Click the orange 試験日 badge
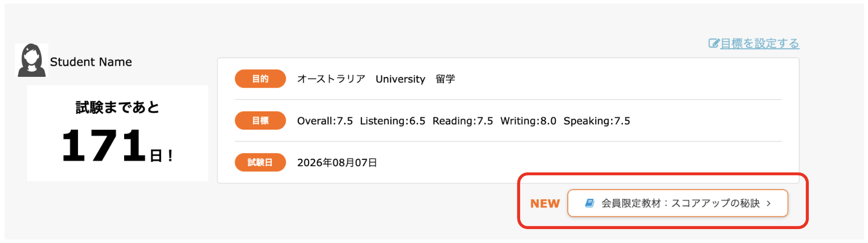Viewport: 868px width, 243px height. pyautogui.click(x=260, y=162)
